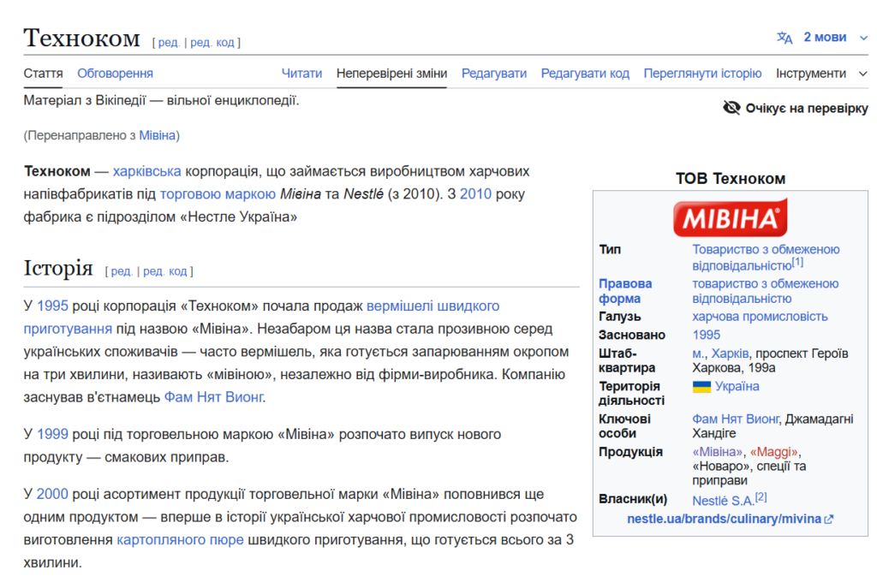Open харчова промисловість link

click(761, 317)
